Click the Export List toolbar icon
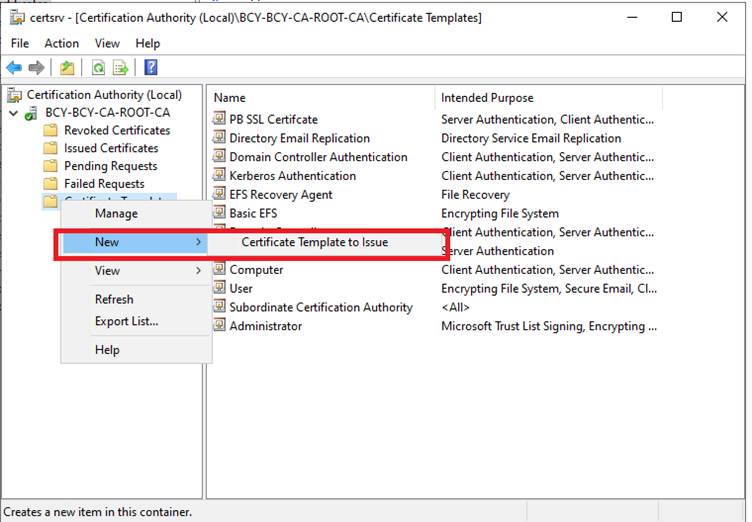 [120, 68]
